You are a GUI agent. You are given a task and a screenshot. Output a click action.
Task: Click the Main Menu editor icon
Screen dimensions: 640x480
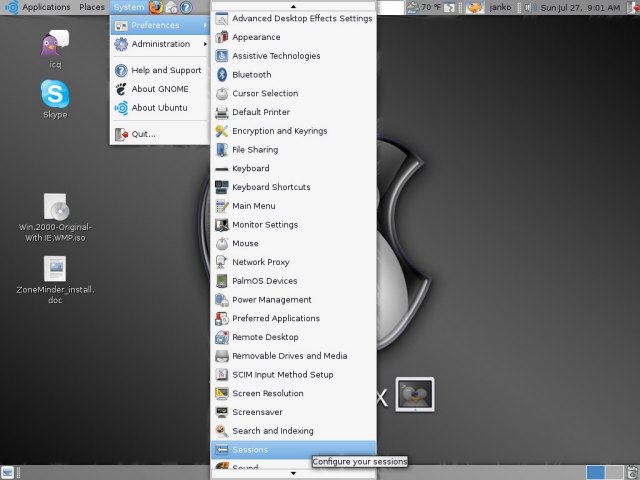coord(222,206)
